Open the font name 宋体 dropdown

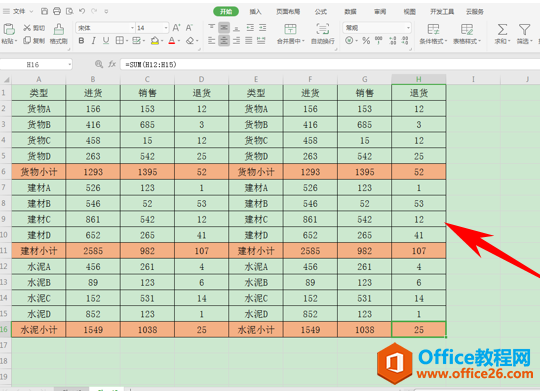point(132,28)
